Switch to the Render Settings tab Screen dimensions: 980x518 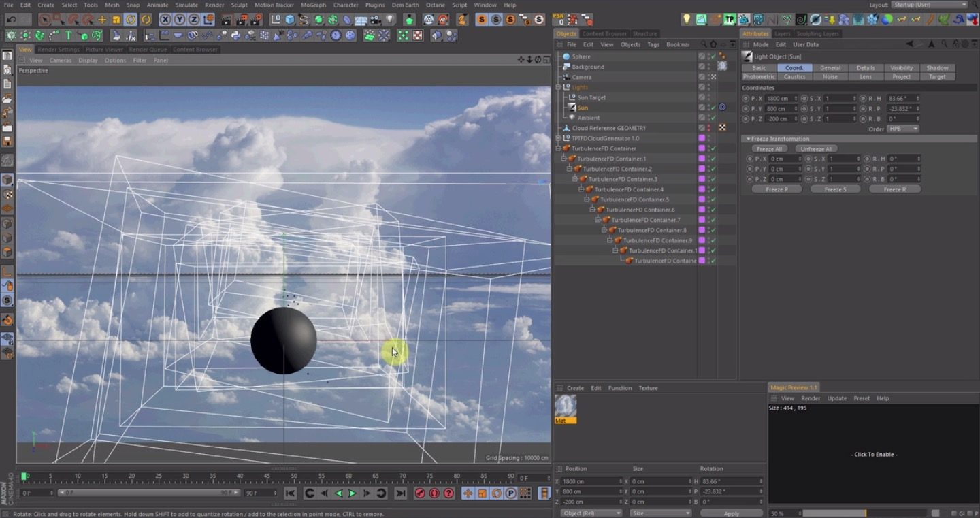(x=59, y=50)
